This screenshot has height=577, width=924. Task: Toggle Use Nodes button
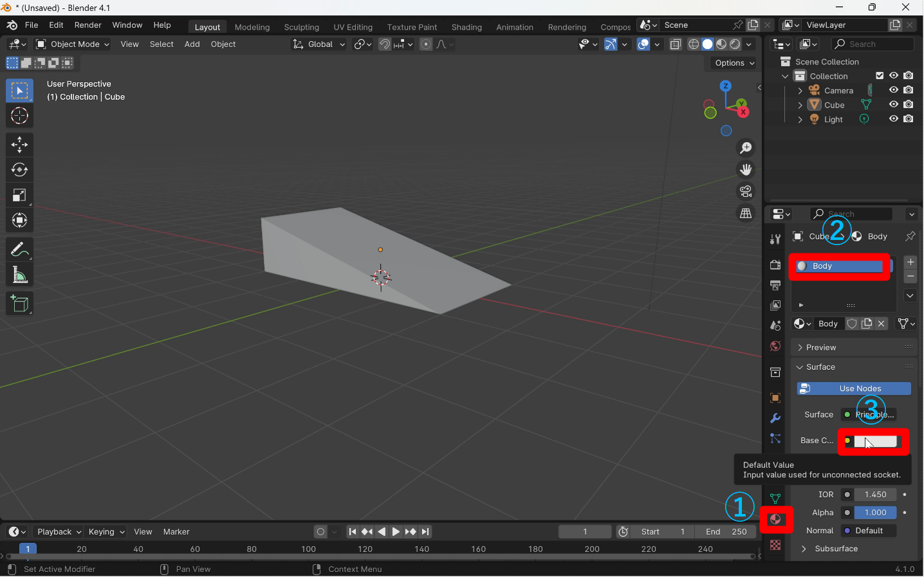[x=854, y=389]
